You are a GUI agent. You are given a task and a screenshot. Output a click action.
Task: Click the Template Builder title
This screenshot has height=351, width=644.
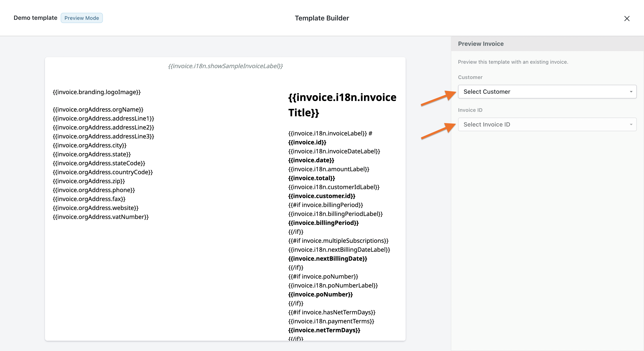pos(322,18)
